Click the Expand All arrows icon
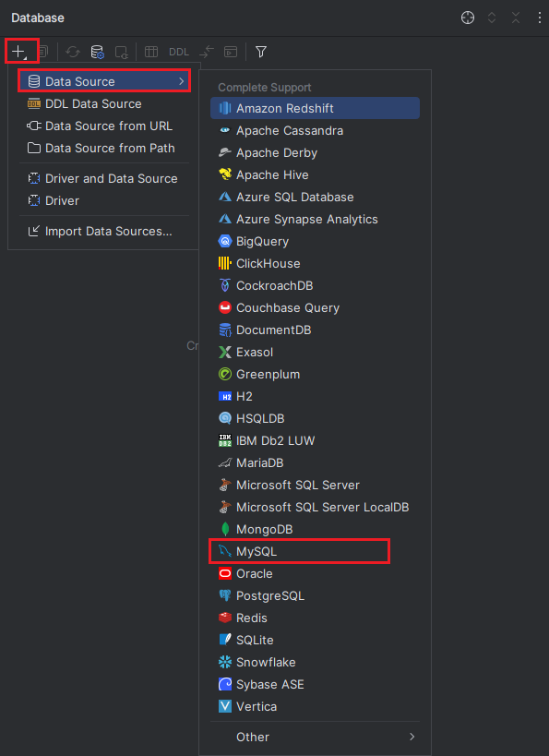 tap(492, 18)
